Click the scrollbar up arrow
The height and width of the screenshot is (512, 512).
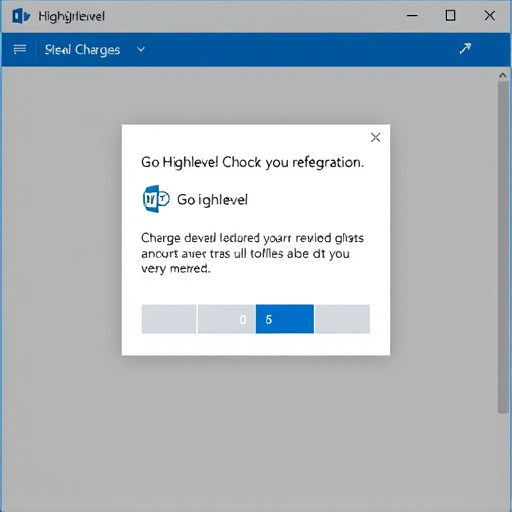[x=503, y=75]
